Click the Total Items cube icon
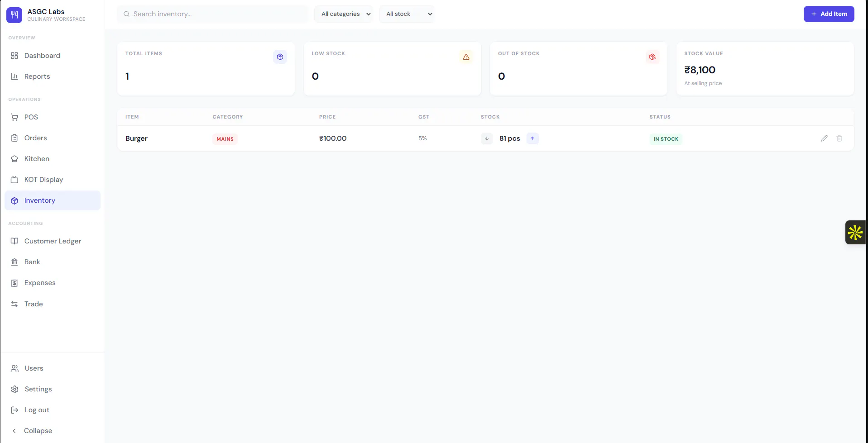This screenshot has height=443, width=868. point(280,57)
